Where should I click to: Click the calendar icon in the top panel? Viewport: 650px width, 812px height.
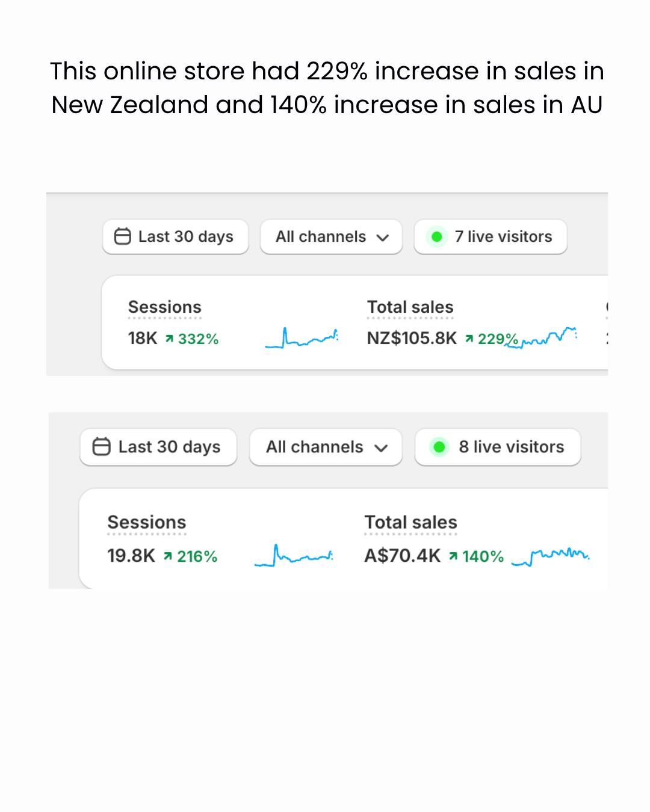tap(122, 236)
